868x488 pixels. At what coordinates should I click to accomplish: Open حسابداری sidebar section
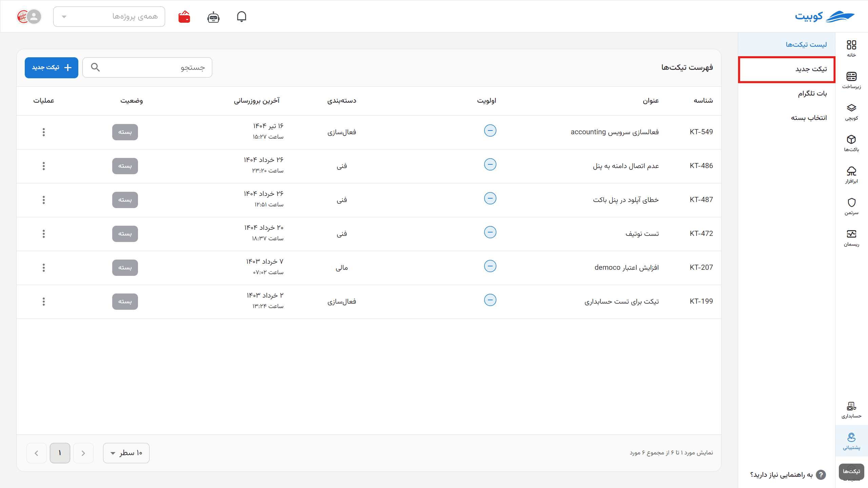point(851,410)
